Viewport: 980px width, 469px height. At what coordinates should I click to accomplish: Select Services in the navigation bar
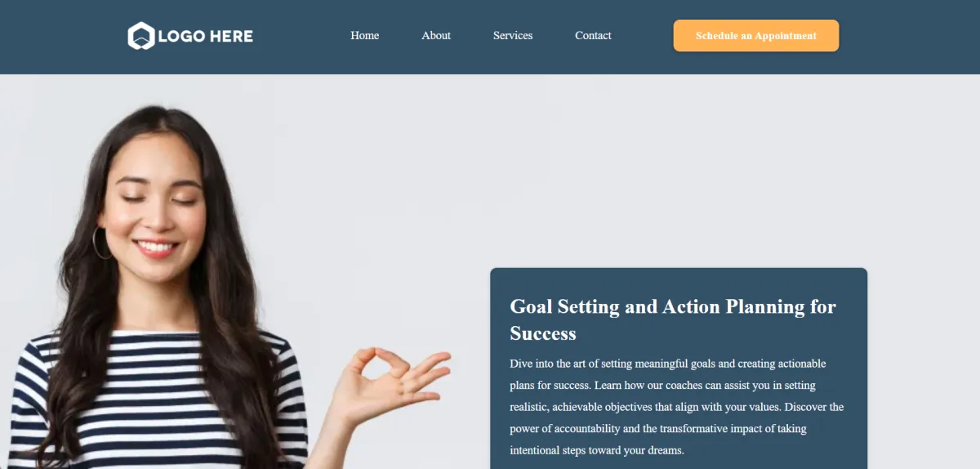click(x=513, y=35)
